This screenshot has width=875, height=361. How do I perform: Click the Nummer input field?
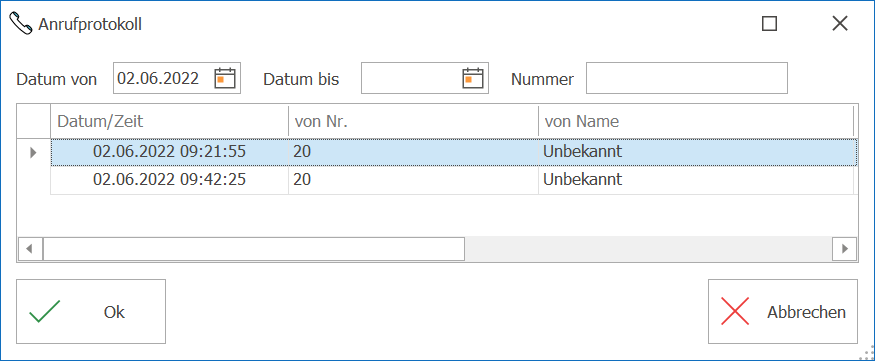pyautogui.click(x=687, y=78)
